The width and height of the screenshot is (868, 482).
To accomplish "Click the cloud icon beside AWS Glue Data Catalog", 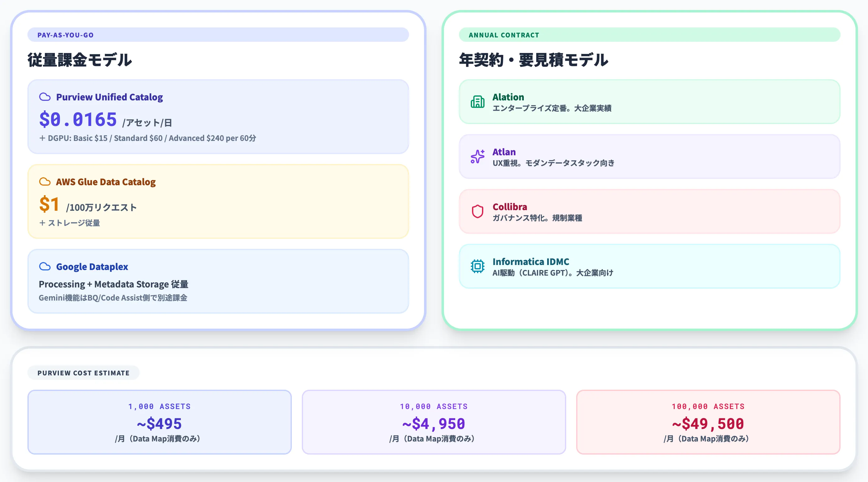I will [x=46, y=182].
